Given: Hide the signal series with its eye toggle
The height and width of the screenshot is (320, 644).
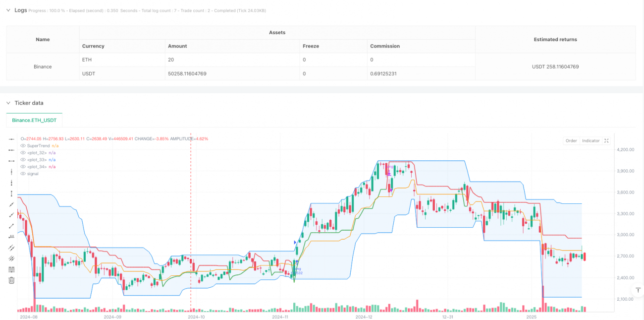Looking at the screenshot, I should 22,173.
